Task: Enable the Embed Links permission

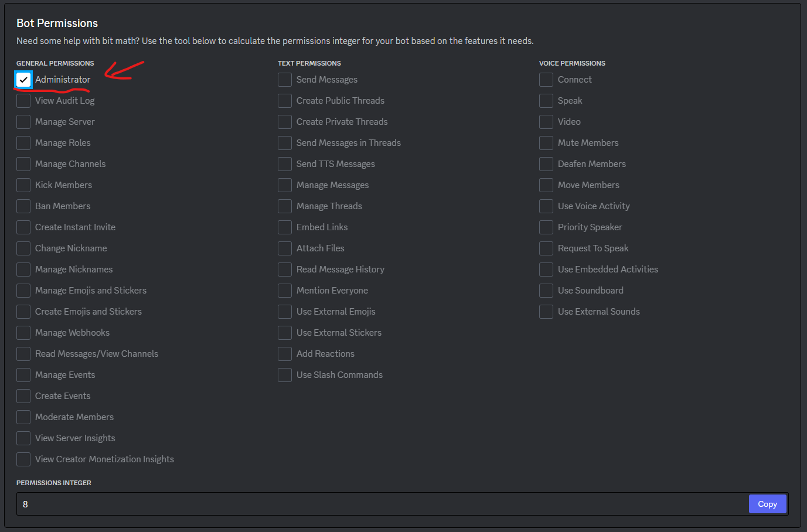Action: click(x=285, y=227)
